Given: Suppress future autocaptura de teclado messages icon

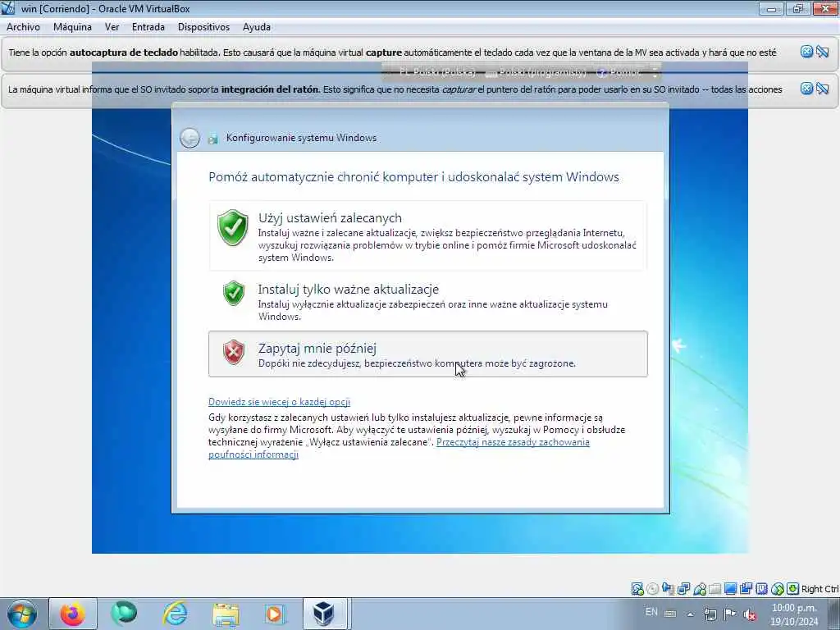Looking at the screenshot, I should [822, 52].
